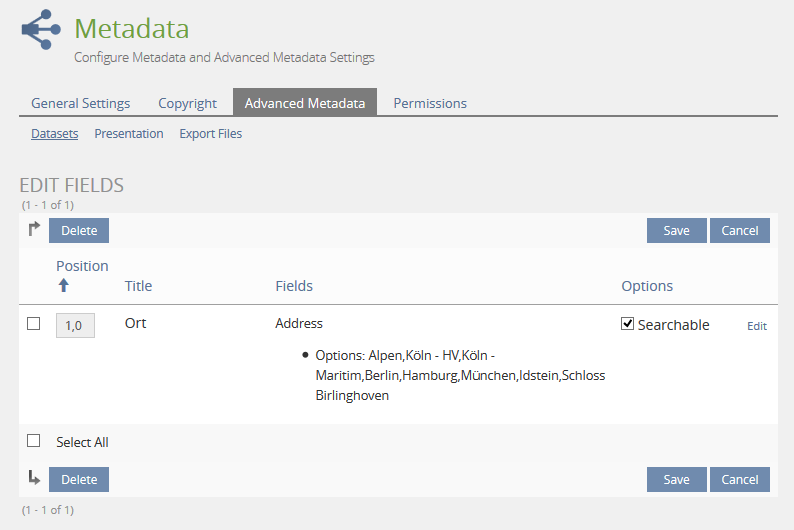
Task: Switch to the Copyright tab
Action: [187, 103]
